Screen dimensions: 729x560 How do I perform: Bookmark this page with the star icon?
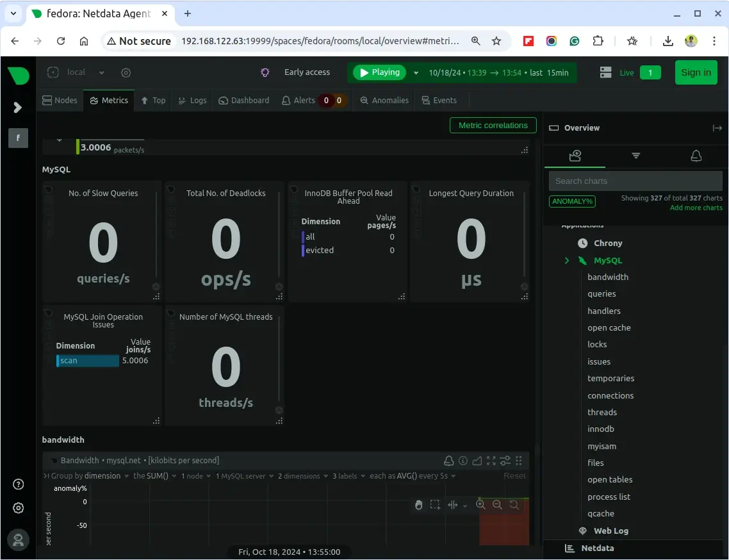click(496, 41)
